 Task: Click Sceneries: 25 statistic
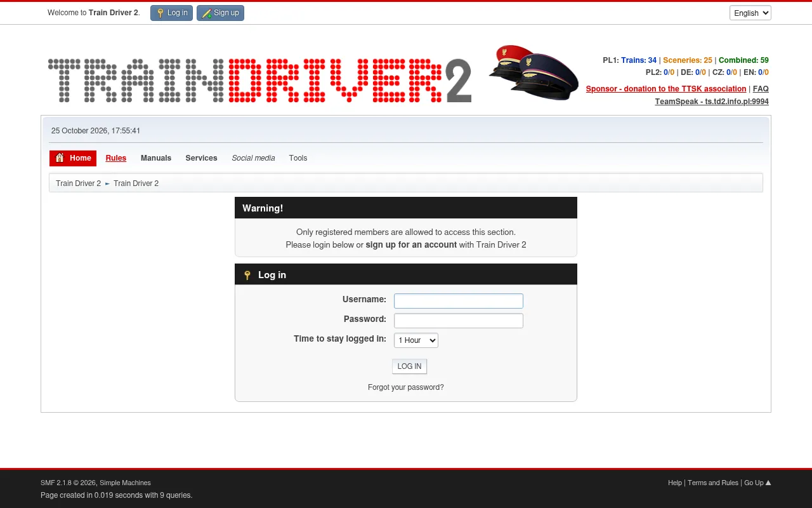click(x=688, y=60)
